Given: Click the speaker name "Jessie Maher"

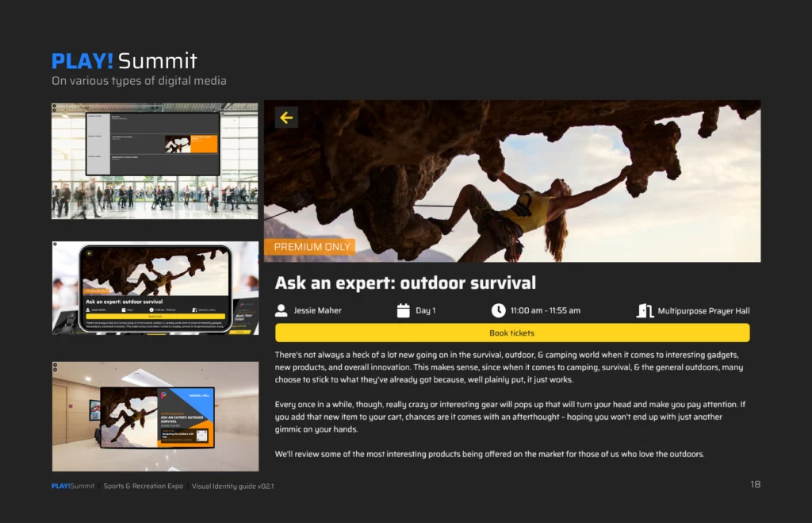Looking at the screenshot, I should coord(317,310).
